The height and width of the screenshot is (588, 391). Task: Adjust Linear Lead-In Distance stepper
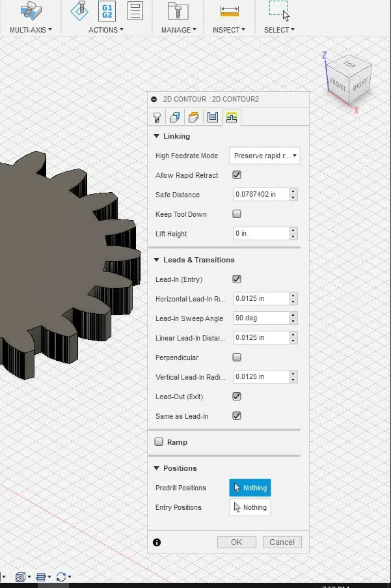293,337
